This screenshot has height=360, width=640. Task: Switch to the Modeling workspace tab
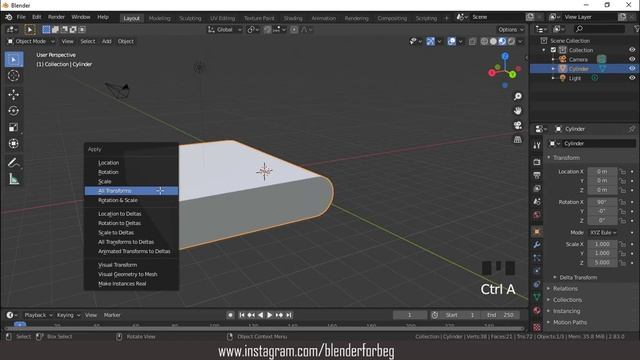pyautogui.click(x=160, y=18)
